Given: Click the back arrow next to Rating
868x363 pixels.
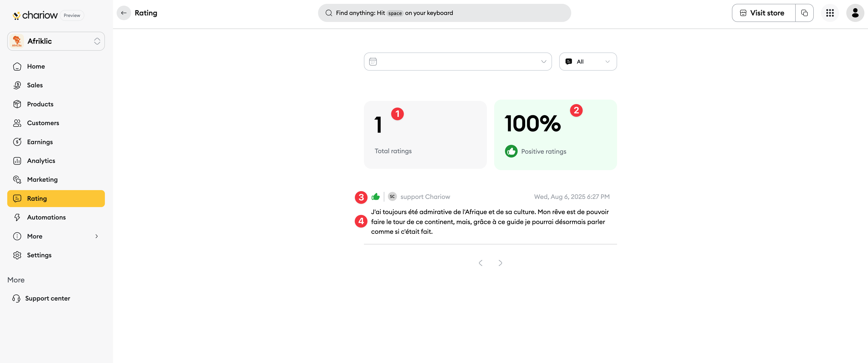Looking at the screenshot, I should click(x=124, y=13).
